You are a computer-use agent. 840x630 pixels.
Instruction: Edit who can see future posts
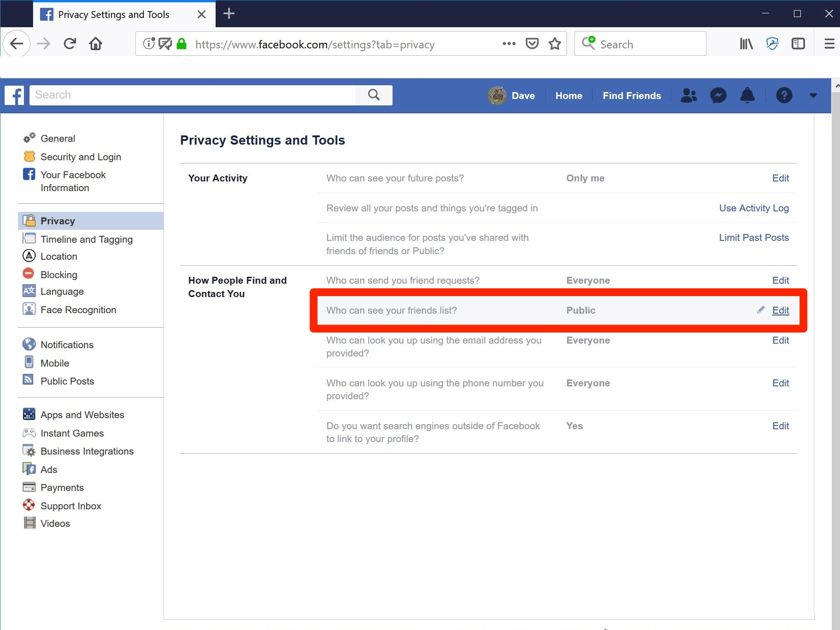click(781, 178)
